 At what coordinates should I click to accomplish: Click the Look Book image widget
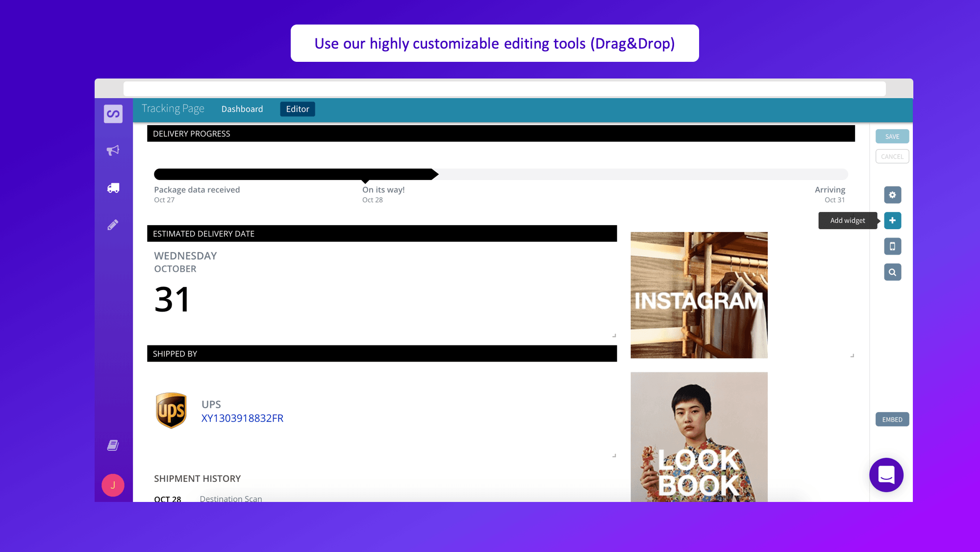point(699,437)
